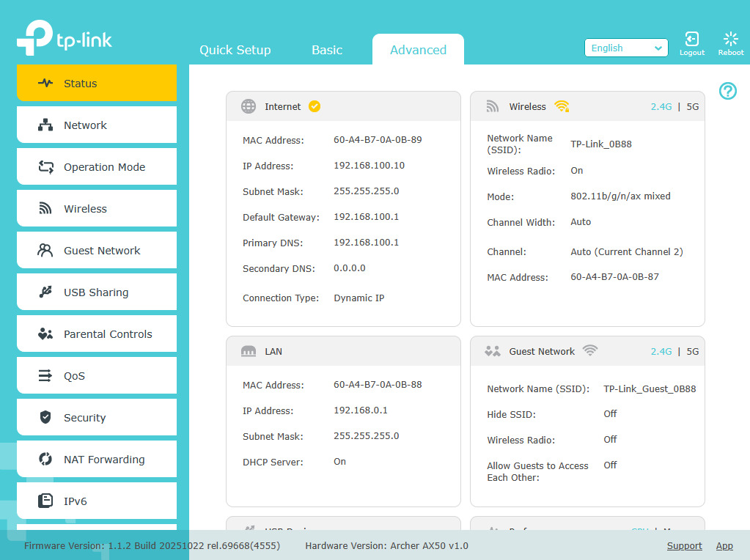Open help via the question mark icon
The width and height of the screenshot is (750, 560).
[727, 91]
